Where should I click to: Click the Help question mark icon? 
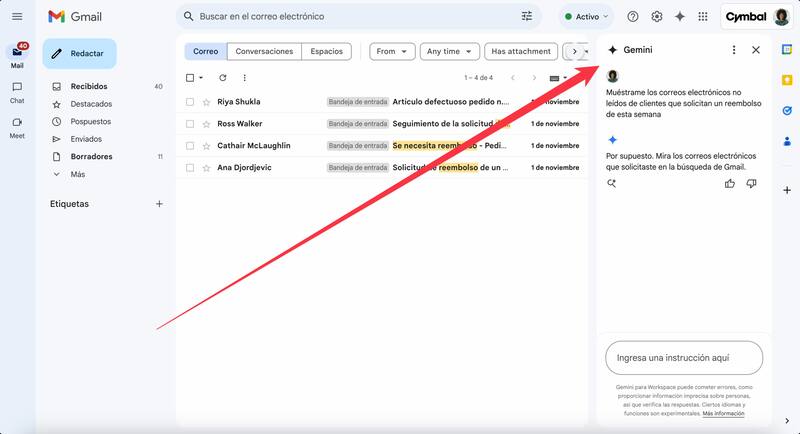633,16
